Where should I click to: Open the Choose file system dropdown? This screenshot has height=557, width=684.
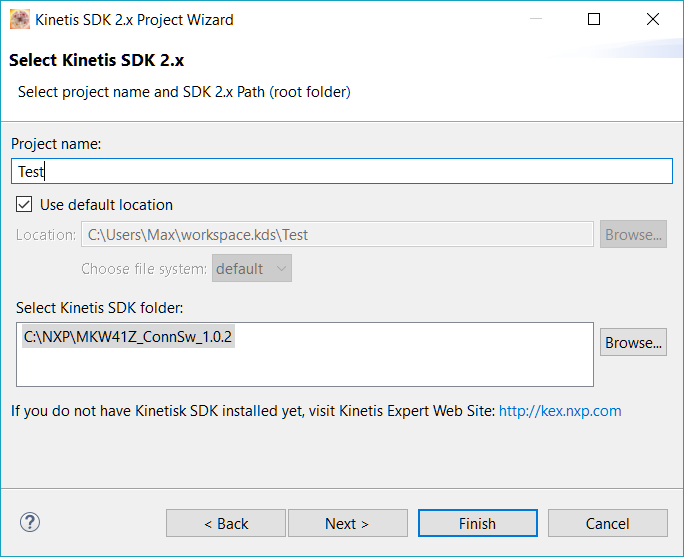(252, 269)
